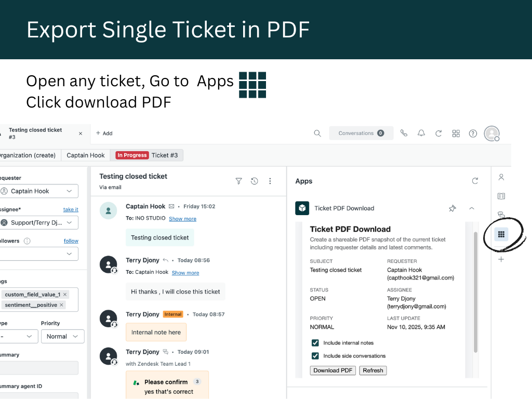The height and width of the screenshot is (399, 532).
Task: Open the Apps grid icon in sidebar
Action: (501, 234)
